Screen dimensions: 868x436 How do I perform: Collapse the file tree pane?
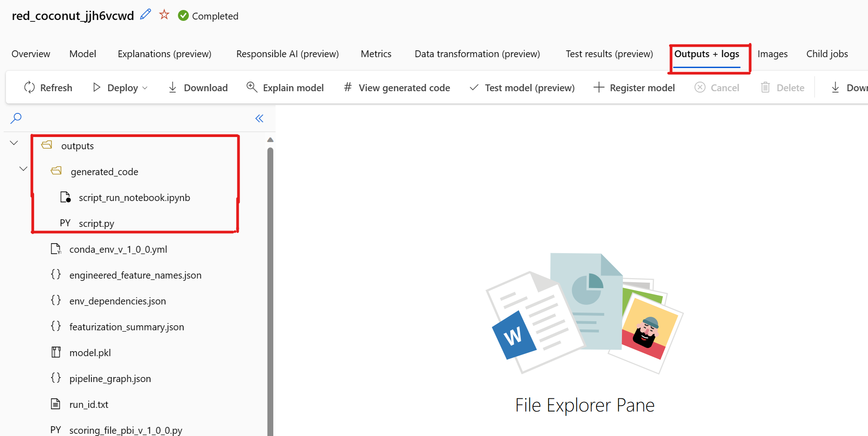[259, 118]
